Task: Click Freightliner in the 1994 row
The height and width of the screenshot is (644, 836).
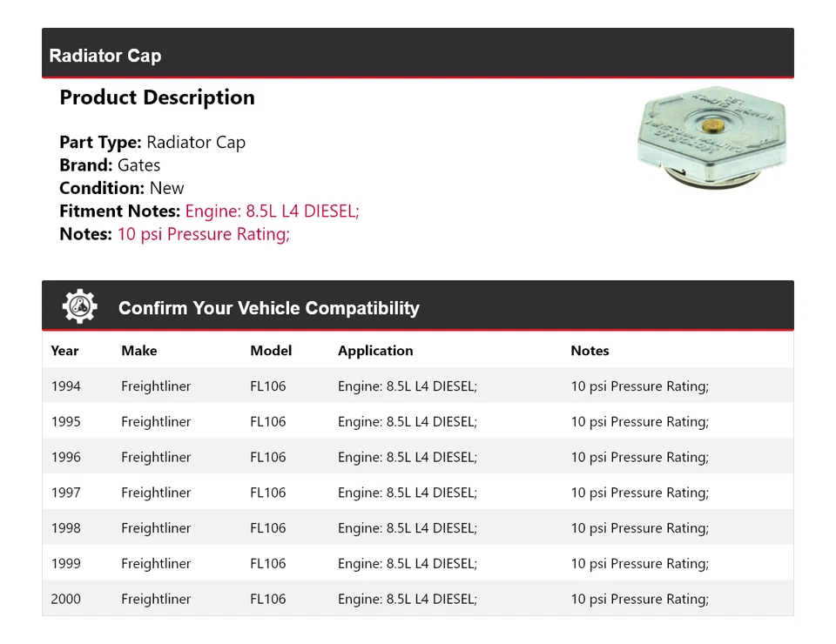Action: click(156, 386)
